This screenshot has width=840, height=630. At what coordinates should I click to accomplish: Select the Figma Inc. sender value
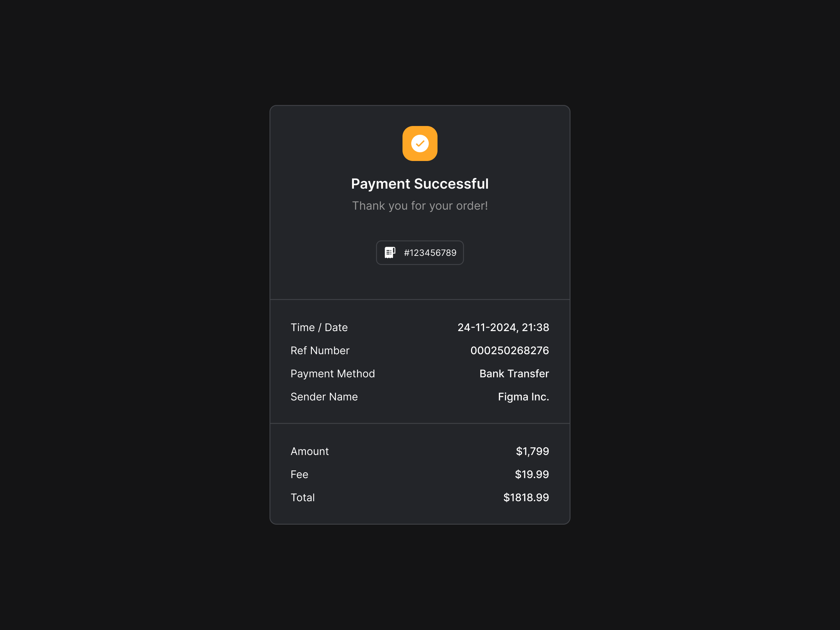click(523, 397)
